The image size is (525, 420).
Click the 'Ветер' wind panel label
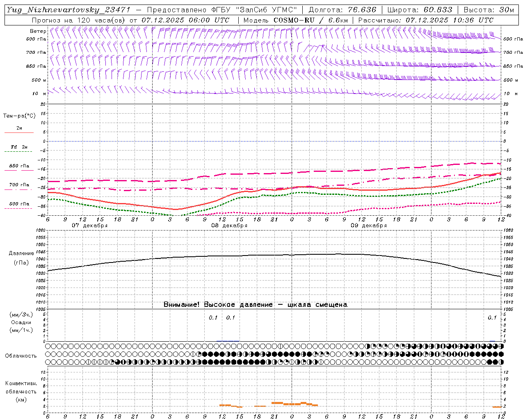click(x=38, y=31)
